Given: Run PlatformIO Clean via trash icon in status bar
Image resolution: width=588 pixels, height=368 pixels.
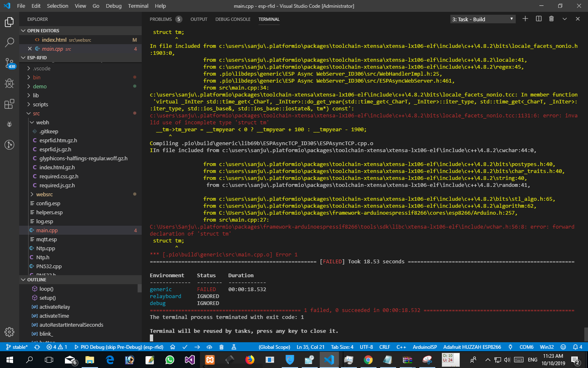Looking at the screenshot, I should pos(221,346).
